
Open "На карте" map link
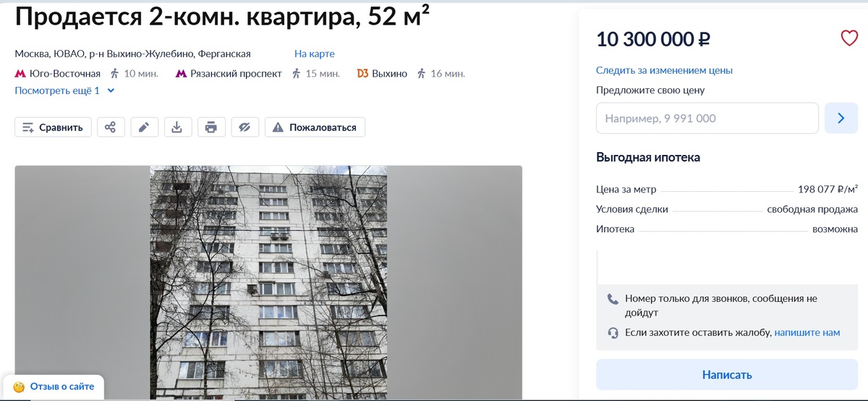tap(315, 54)
